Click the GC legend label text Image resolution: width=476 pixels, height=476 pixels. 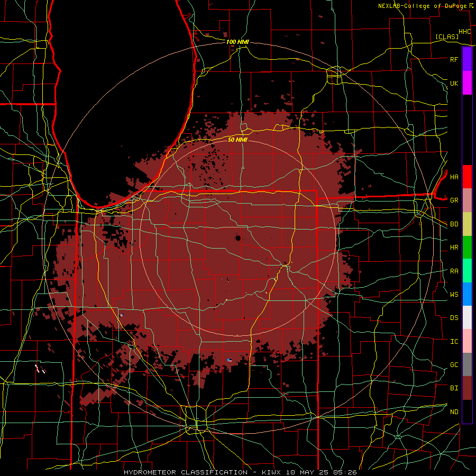(x=454, y=364)
